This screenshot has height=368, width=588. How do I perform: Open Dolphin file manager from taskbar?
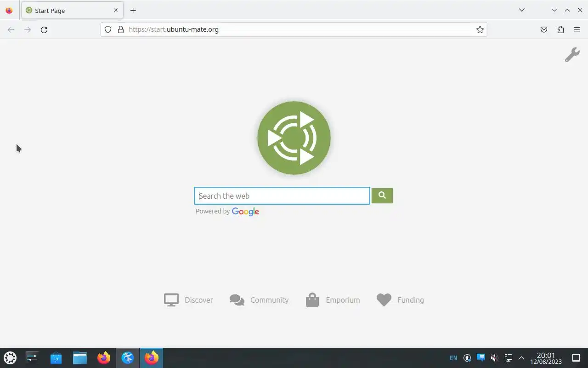click(x=80, y=358)
